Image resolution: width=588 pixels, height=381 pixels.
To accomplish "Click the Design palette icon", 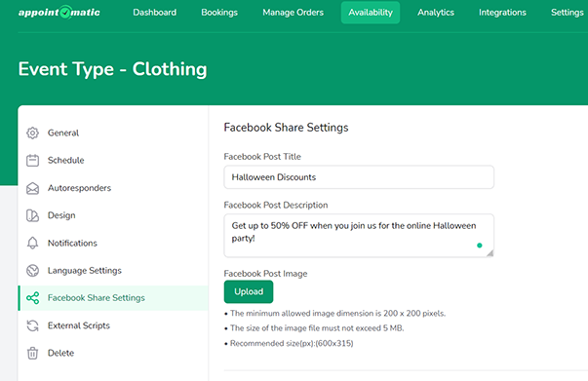I will click(x=32, y=215).
